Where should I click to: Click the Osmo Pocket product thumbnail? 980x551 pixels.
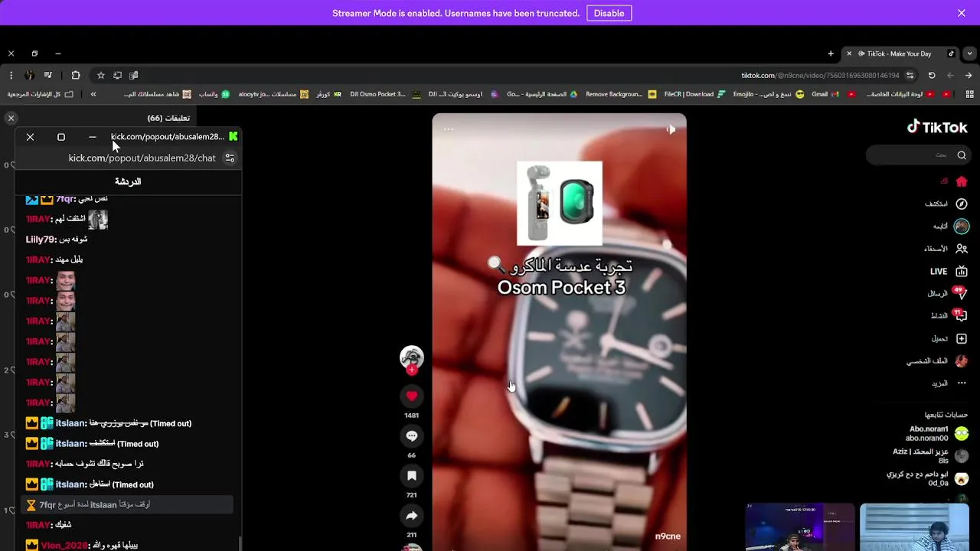[x=560, y=204]
